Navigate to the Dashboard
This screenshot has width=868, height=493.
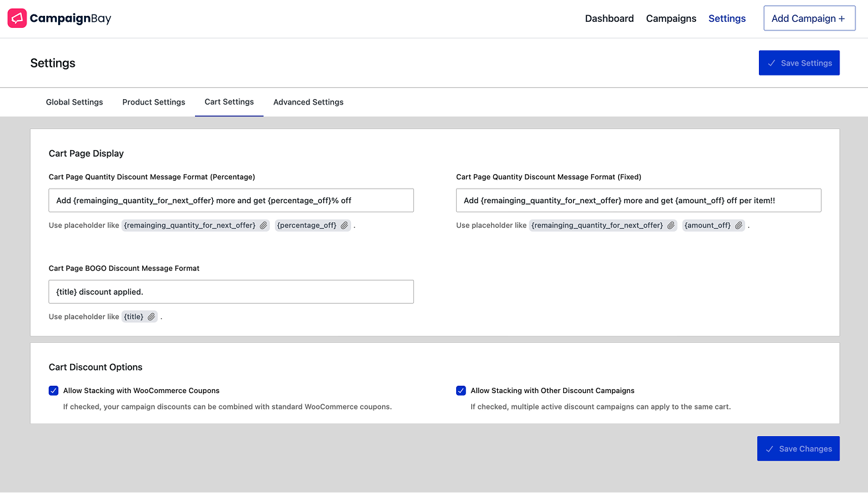coord(609,19)
